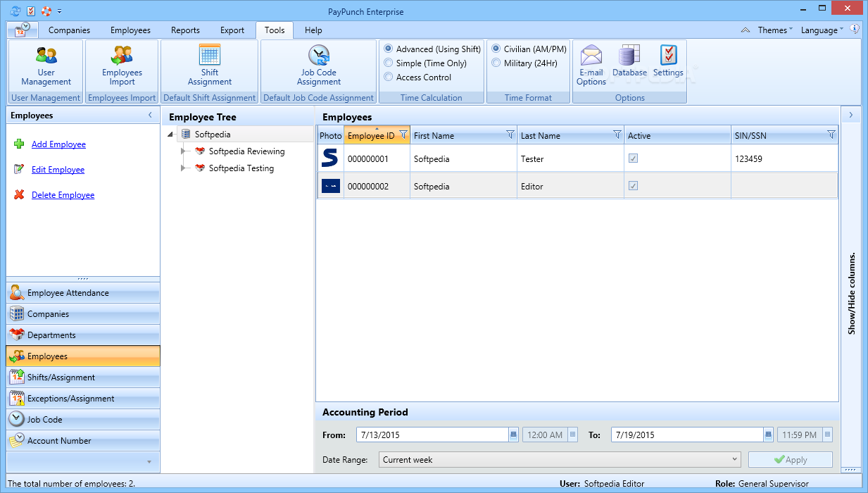Open Job Code navigation section

83,420
